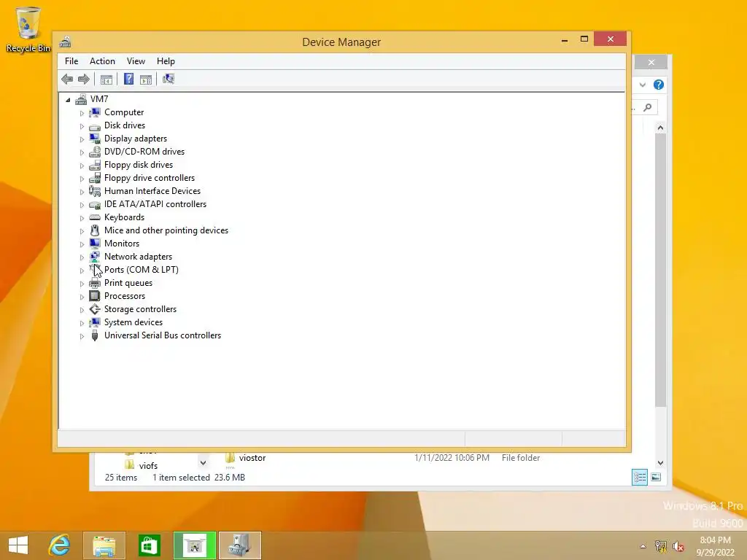This screenshot has width=747, height=560.
Task: Click the Keyboards category icon
Action: pyautogui.click(x=95, y=217)
